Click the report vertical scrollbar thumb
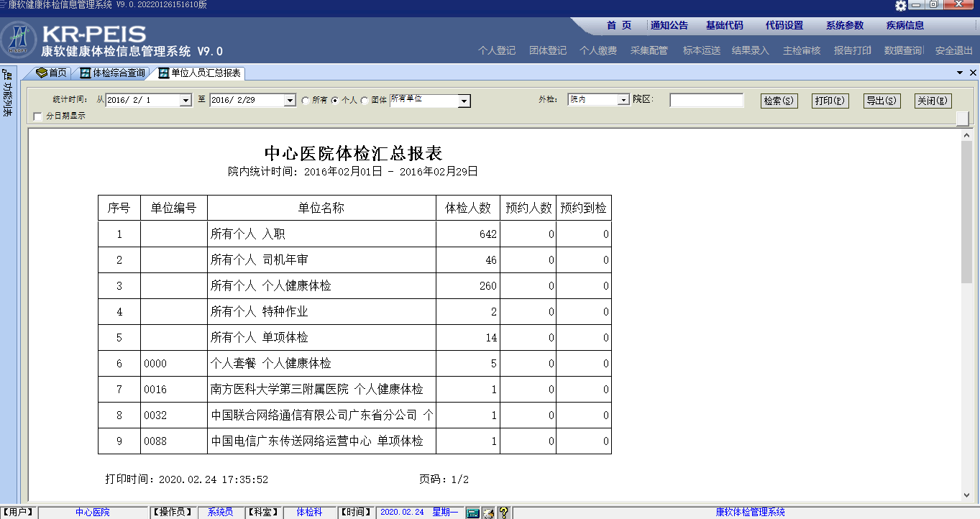Viewport: 980px width, 519px height. click(966, 212)
